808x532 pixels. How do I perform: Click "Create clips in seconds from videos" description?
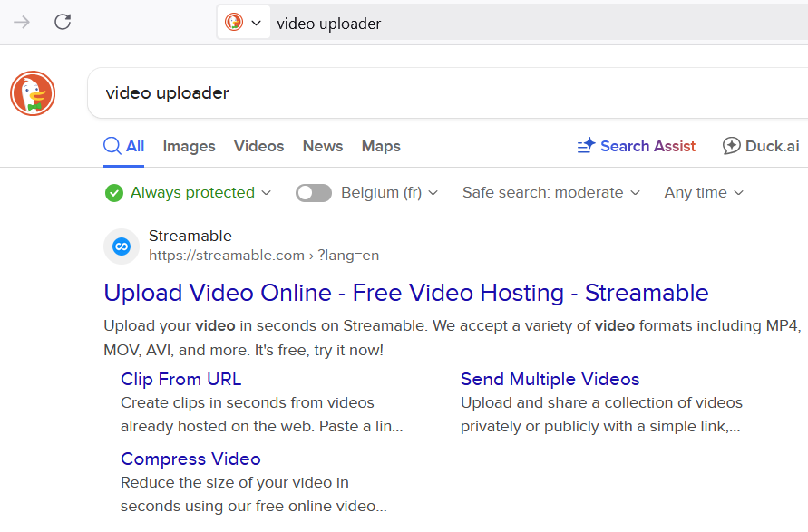(262, 414)
